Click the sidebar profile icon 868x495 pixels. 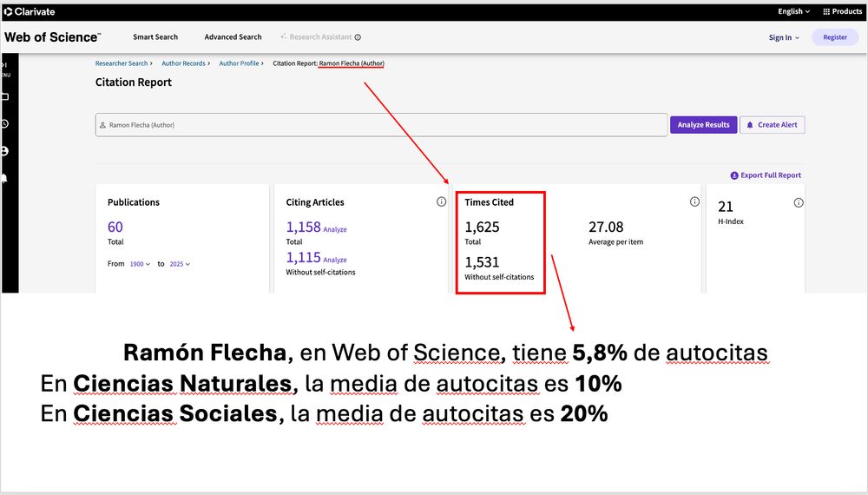click(5, 151)
